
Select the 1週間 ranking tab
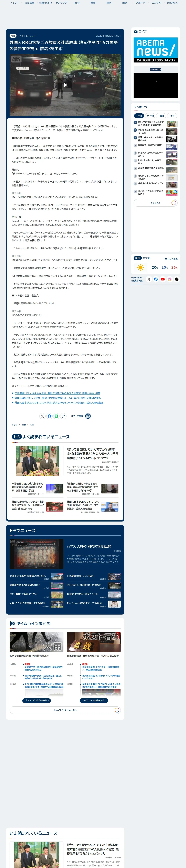161,116
